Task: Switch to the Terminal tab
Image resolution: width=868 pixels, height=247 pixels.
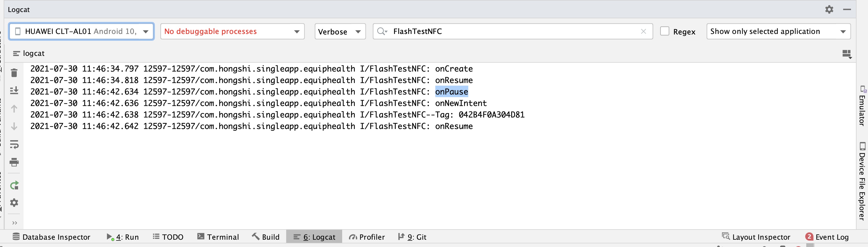Action: tap(218, 237)
